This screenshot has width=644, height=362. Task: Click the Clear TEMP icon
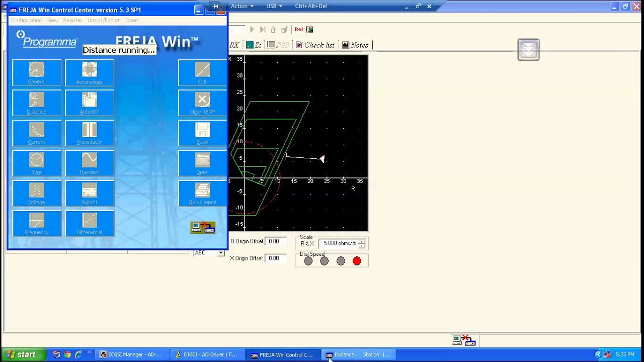pyautogui.click(x=202, y=103)
